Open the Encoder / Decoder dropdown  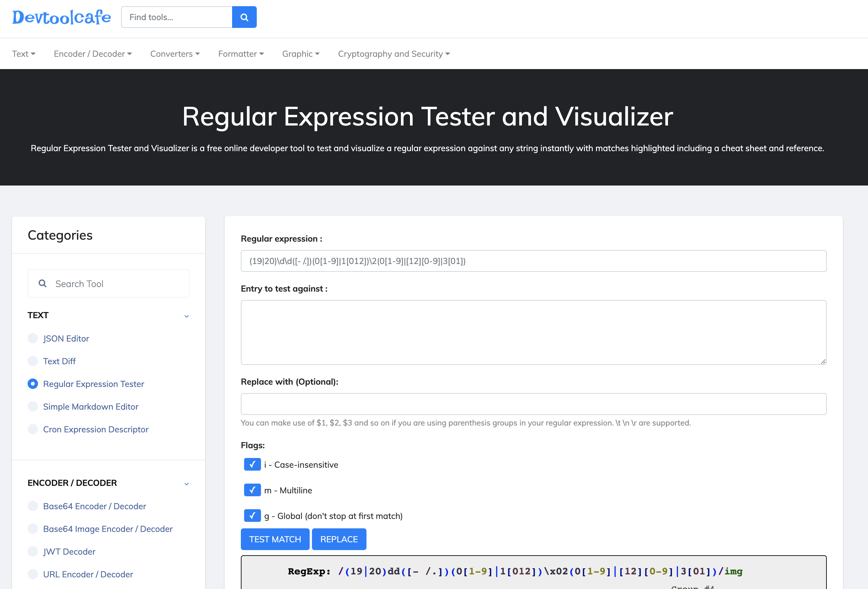coord(93,54)
